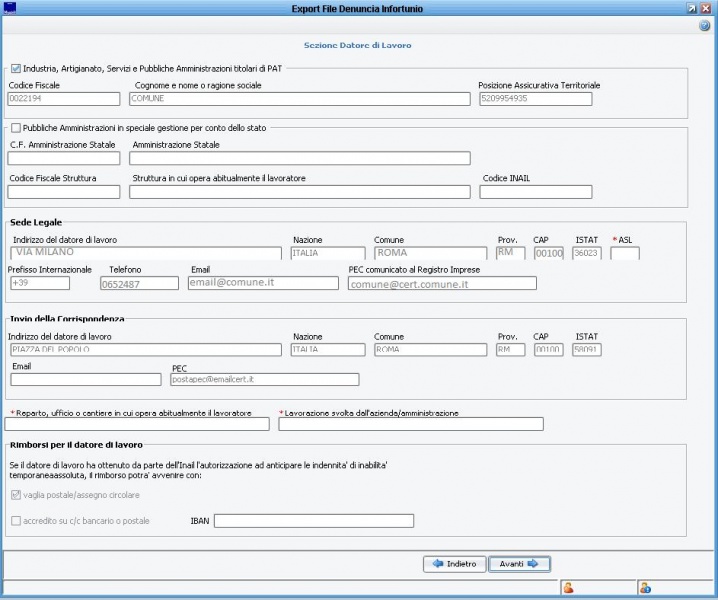Click the Prefisso Internazionale field
The image size is (718, 600).
40,283
